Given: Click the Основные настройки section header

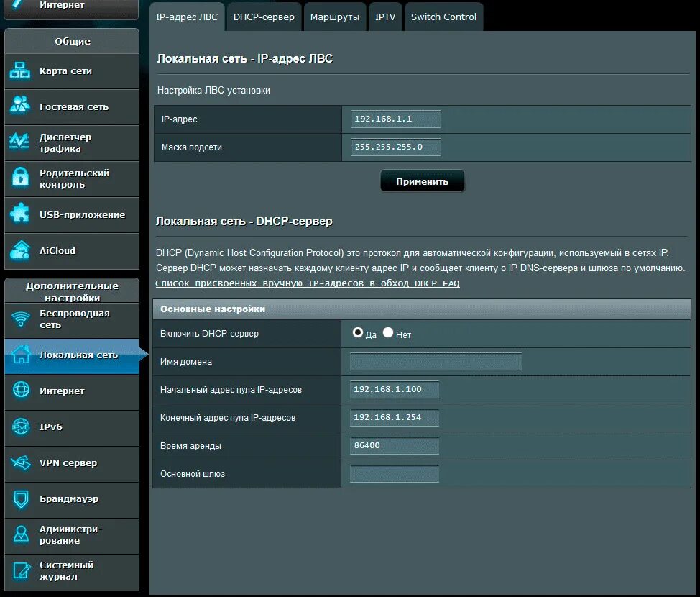Looking at the screenshot, I should pyautogui.click(x=422, y=309).
